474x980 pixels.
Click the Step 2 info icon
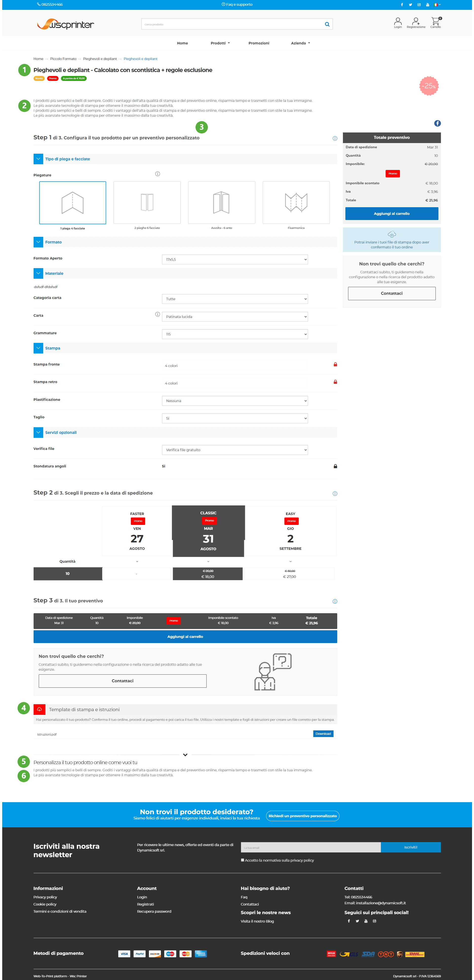coord(335,493)
